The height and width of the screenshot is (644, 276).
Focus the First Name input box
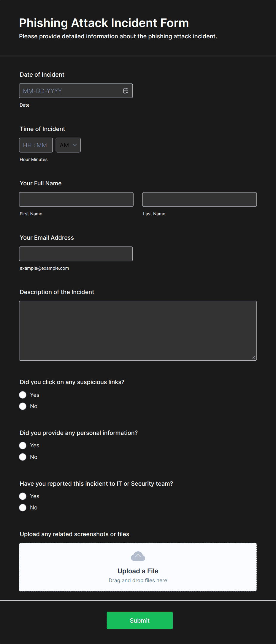click(x=76, y=200)
